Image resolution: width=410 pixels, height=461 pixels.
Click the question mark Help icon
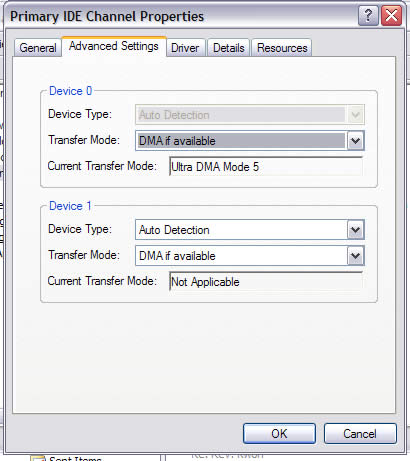(368, 16)
